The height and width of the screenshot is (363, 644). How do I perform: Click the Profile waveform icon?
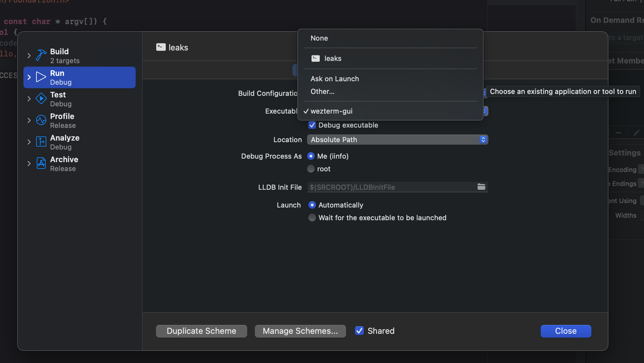(41, 120)
